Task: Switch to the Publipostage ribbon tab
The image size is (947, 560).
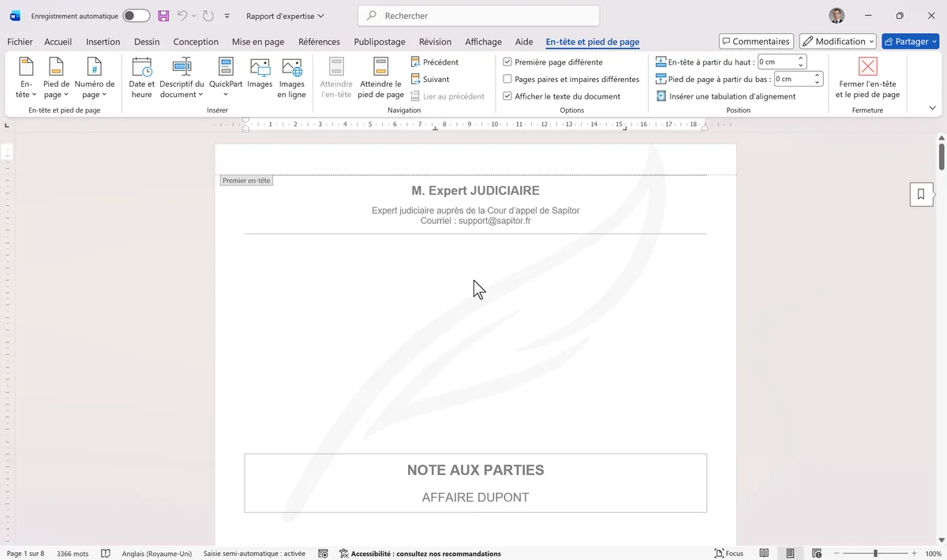Action: 380,41
